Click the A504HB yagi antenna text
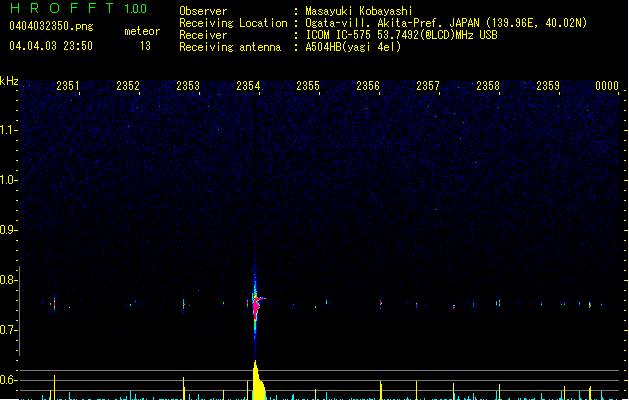This screenshot has width=629, height=400. (x=353, y=47)
